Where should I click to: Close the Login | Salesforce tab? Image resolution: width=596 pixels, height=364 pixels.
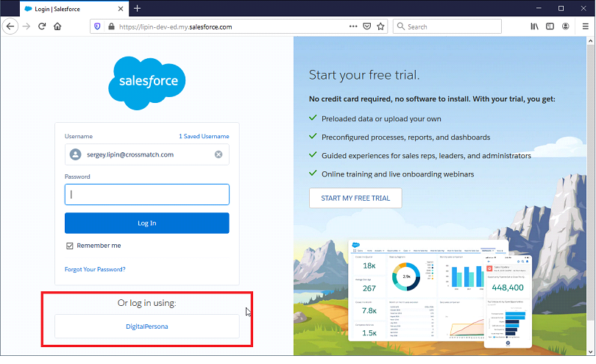pos(121,9)
